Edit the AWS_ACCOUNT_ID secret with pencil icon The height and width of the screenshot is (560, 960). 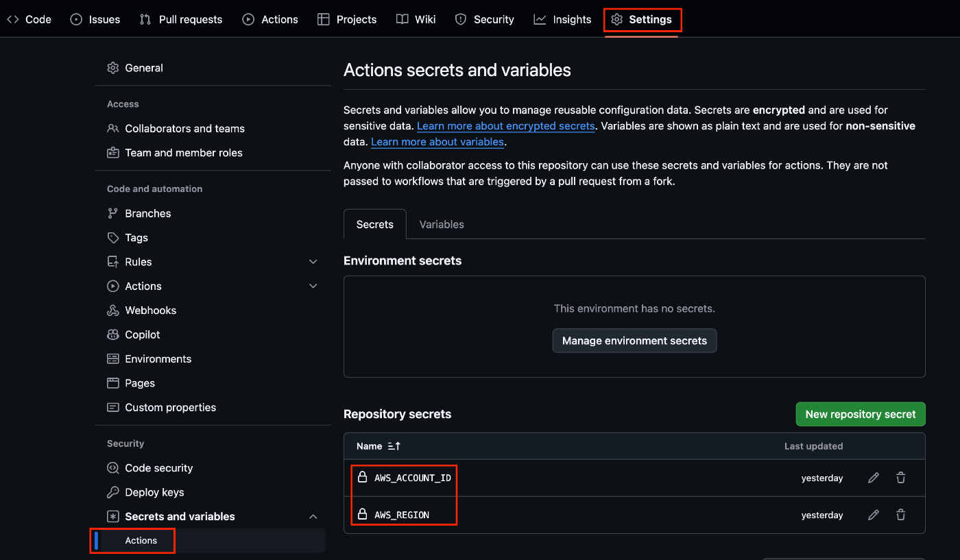coord(874,478)
